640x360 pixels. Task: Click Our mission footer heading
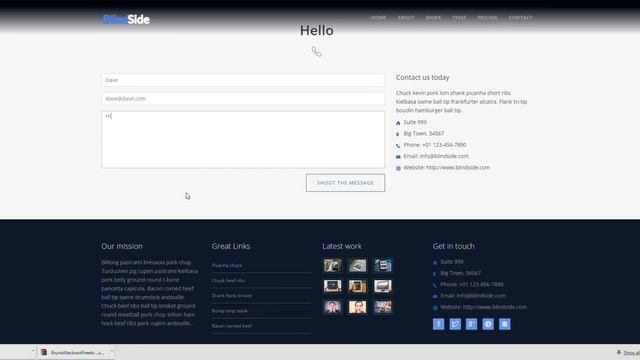pos(122,246)
